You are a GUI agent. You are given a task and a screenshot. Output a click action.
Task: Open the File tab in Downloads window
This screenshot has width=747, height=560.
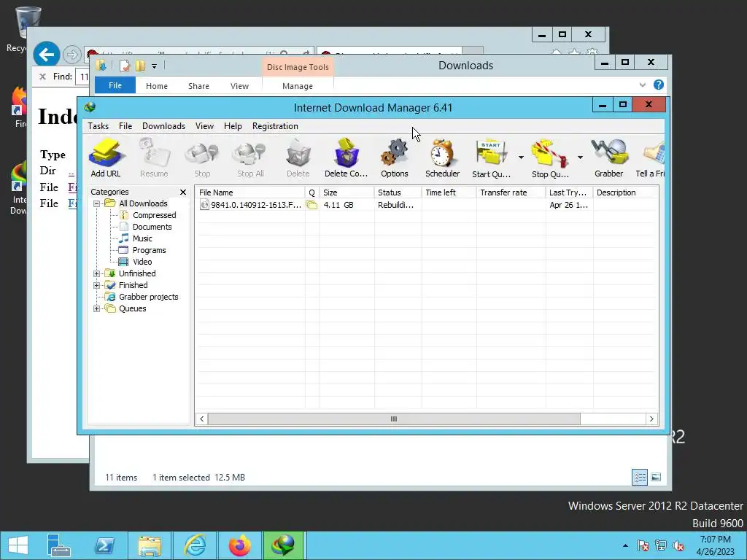click(x=115, y=86)
